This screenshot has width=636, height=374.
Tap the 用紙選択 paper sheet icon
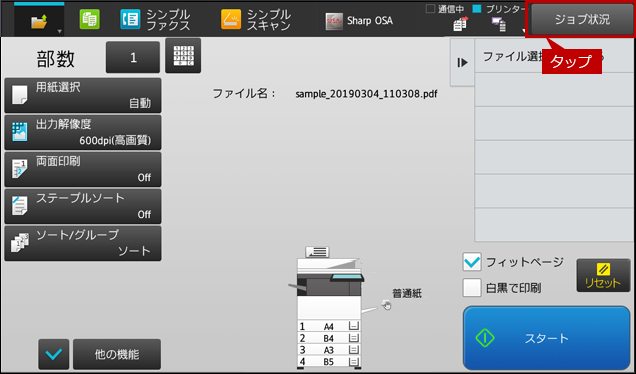pyautogui.click(x=19, y=95)
